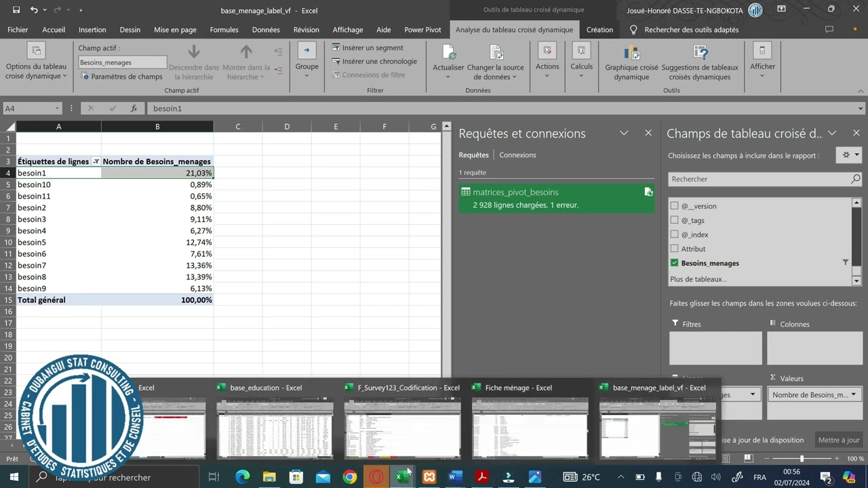Click the undo arrow in title bar
The width and height of the screenshot is (868, 488).
pos(33,10)
